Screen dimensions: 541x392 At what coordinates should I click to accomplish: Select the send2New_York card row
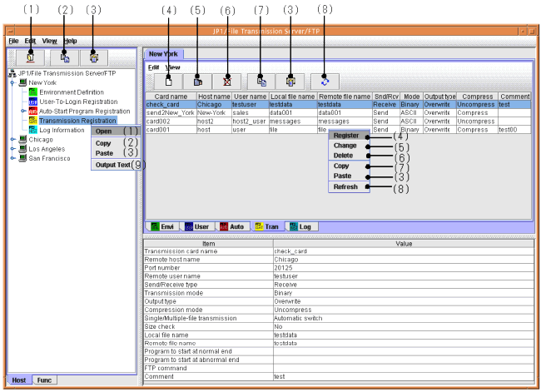click(171, 112)
